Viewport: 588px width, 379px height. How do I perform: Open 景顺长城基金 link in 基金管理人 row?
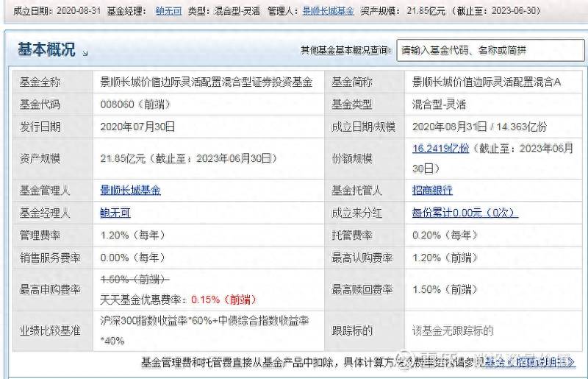131,190
